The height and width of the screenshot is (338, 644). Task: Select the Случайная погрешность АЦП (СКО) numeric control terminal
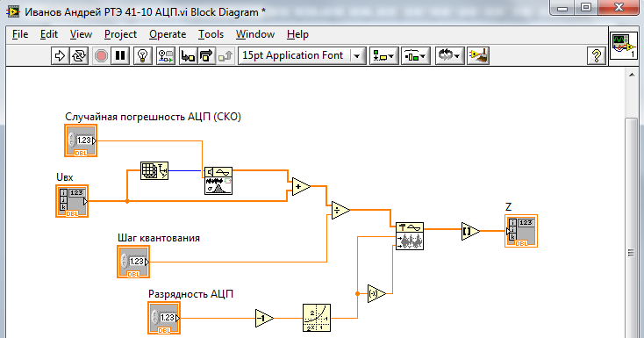(x=81, y=140)
